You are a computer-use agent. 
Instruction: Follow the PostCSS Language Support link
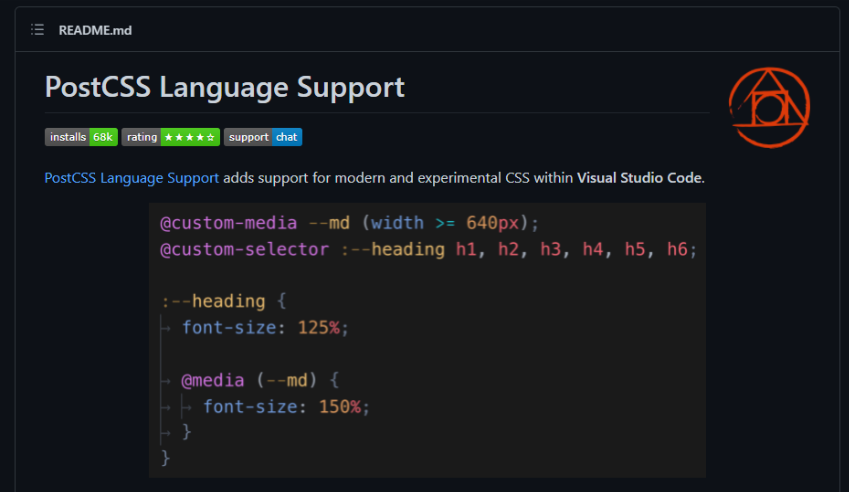coord(132,178)
